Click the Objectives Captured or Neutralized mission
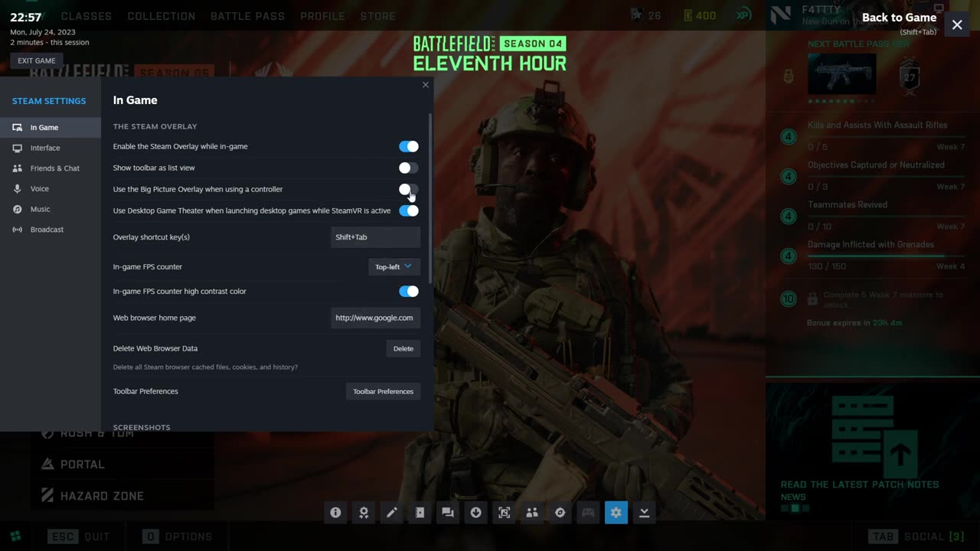The width and height of the screenshot is (980, 551). pyautogui.click(x=873, y=176)
